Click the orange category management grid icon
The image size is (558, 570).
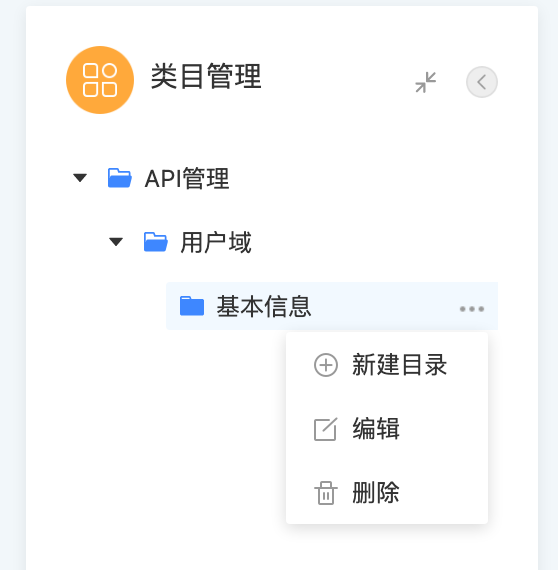coord(100,80)
